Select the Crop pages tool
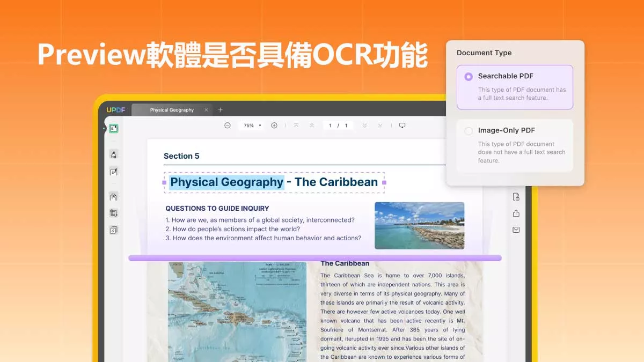This screenshot has height=362, width=644. [x=114, y=212]
